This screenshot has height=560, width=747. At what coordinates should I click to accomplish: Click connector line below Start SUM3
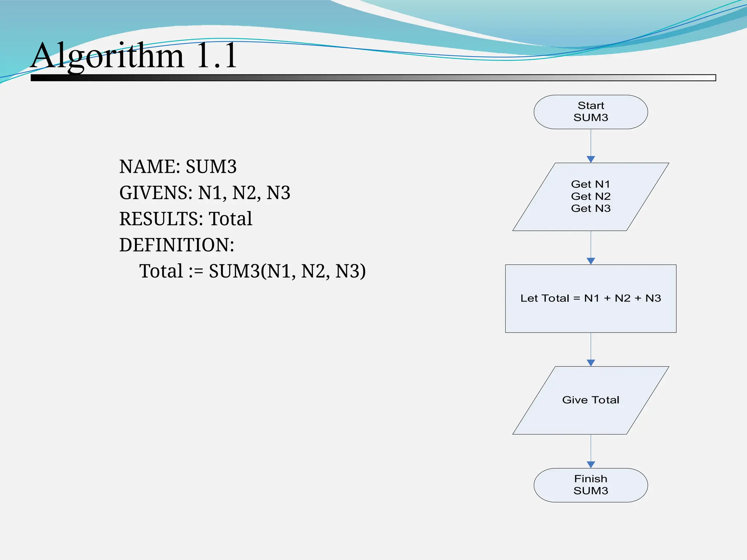pos(591,142)
